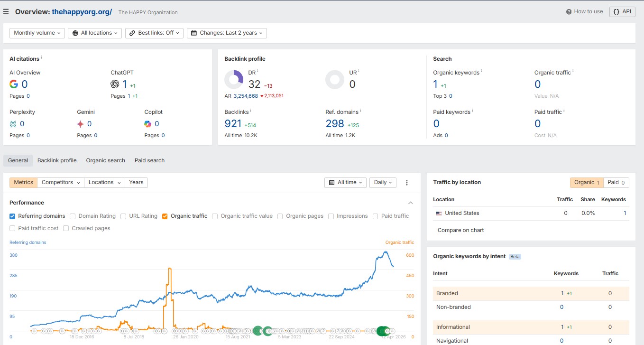Open the Monthly volume dropdown
644x345 pixels.
(x=37, y=33)
